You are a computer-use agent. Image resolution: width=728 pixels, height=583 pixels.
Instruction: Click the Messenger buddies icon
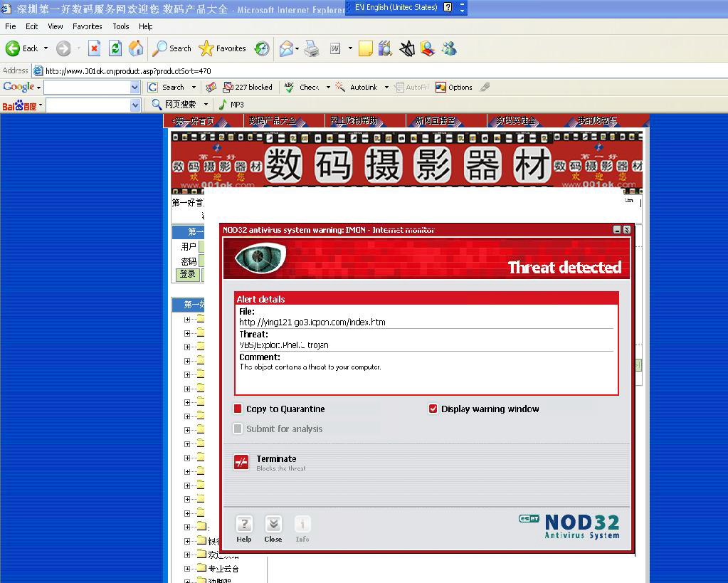[x=449, y=48]
